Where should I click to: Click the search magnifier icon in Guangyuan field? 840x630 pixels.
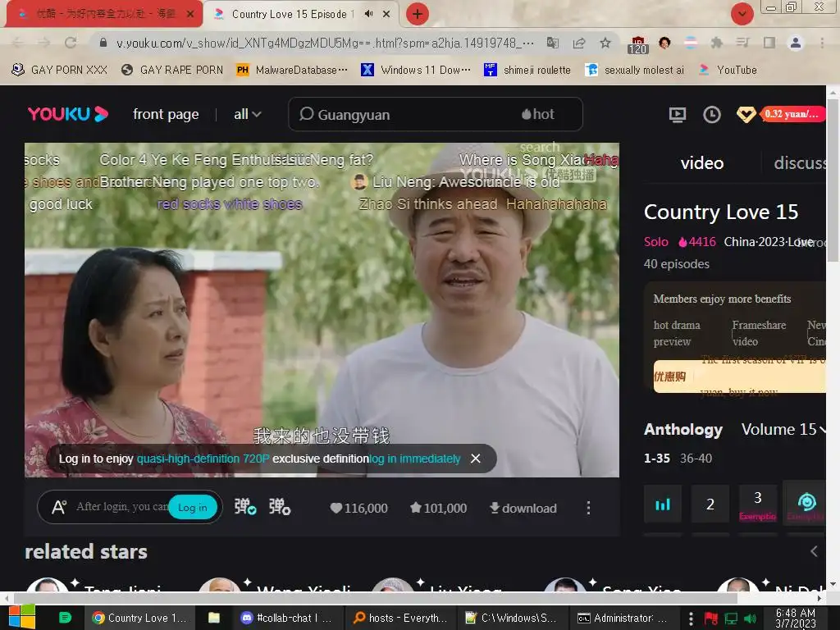click(307, 114)
